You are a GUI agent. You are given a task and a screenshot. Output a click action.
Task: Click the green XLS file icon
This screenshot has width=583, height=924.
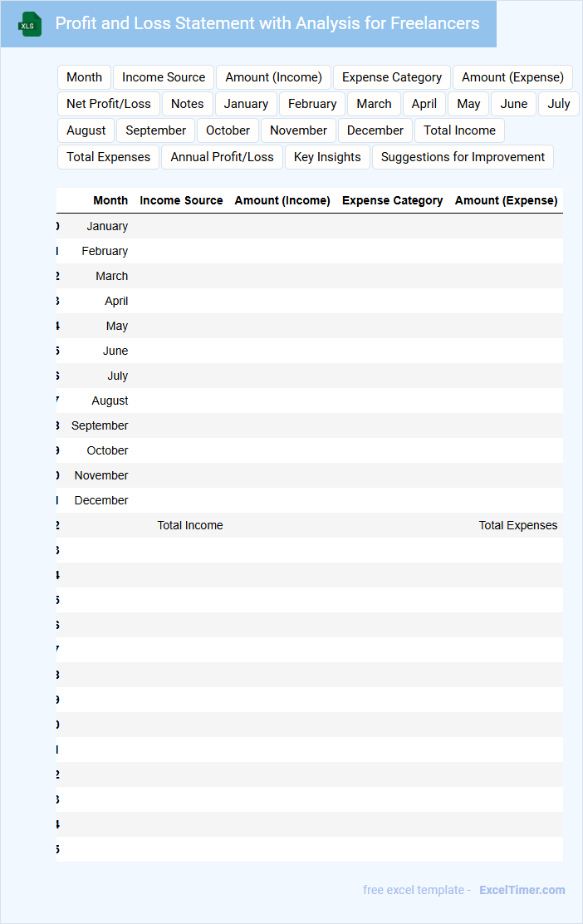[x=30, y=24]
